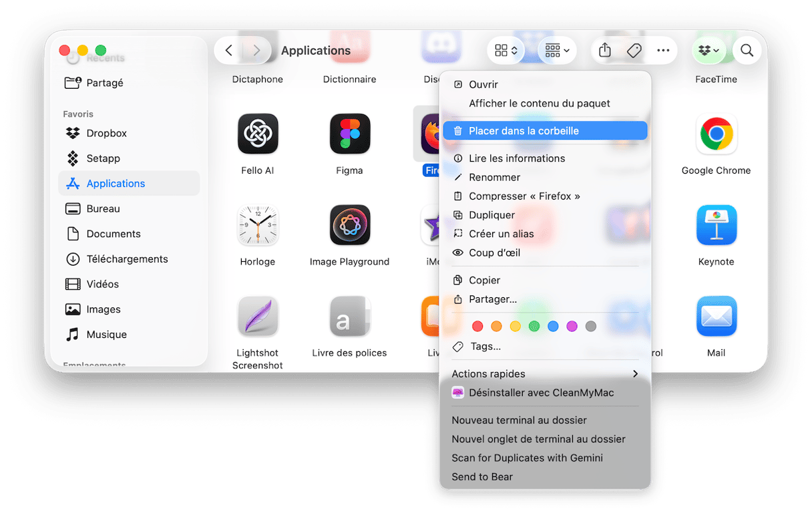Open the ellipsis more-actions toolbar button
Viewport: 812px width, 511px height.
663,51
